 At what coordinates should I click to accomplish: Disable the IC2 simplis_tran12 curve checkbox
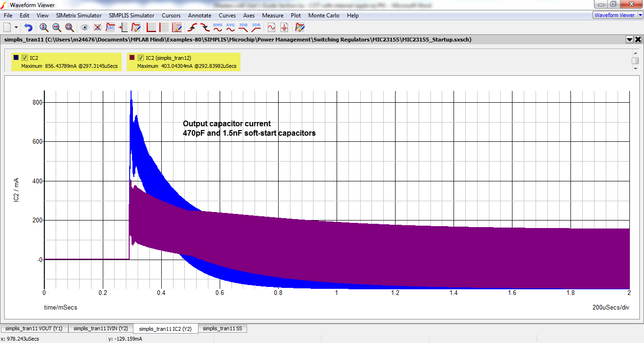tap(140, 57)
